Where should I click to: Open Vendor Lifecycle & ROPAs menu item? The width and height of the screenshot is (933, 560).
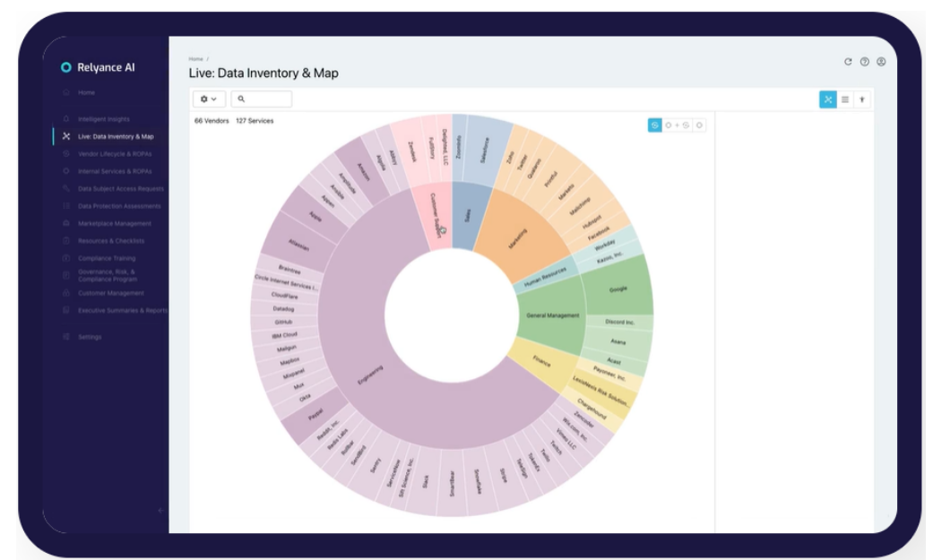click(114, 154)
